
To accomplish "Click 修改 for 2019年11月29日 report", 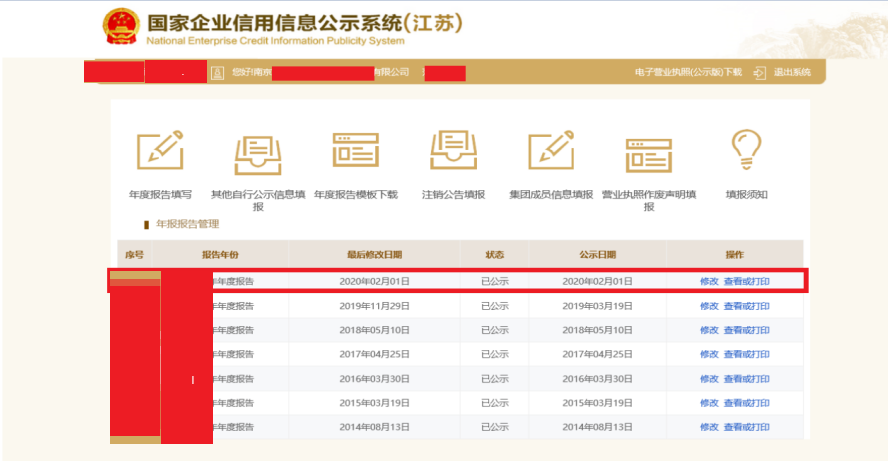I will [x=709, y=306].
